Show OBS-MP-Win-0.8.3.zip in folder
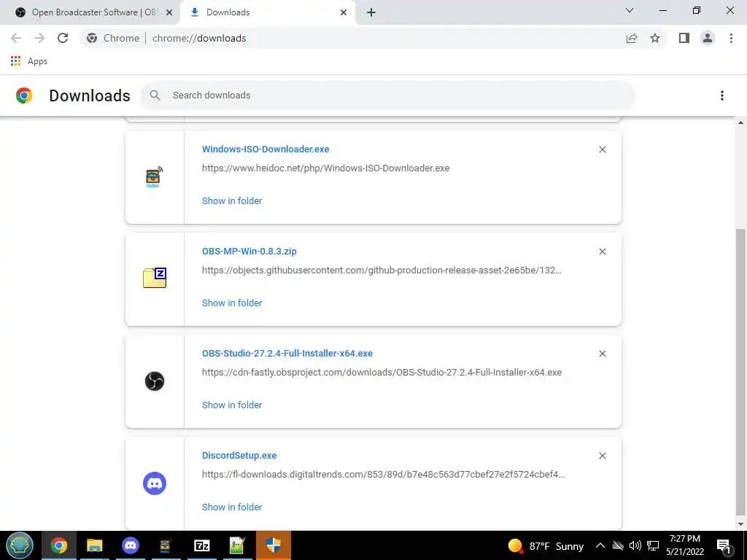 (x=232, y=303)
